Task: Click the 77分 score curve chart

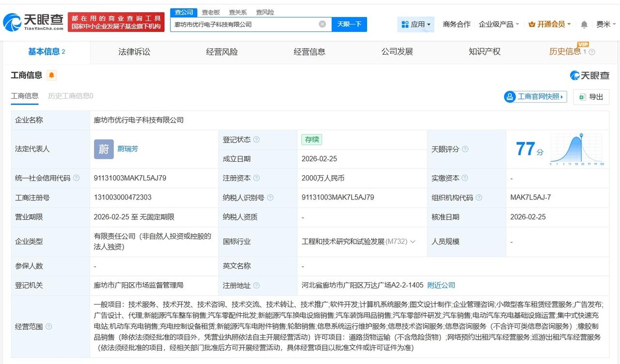Action: coord(576,149)
